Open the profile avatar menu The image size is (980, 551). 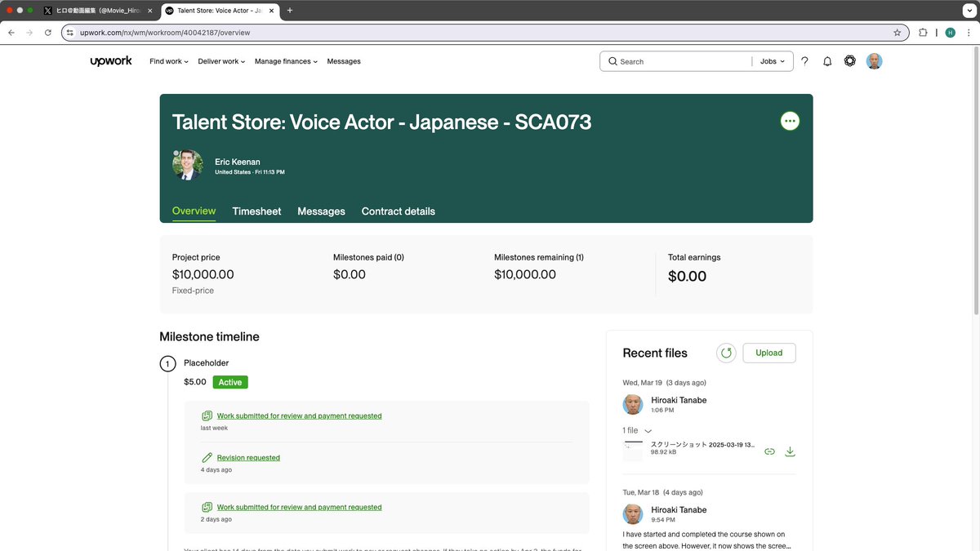[874, 61]
